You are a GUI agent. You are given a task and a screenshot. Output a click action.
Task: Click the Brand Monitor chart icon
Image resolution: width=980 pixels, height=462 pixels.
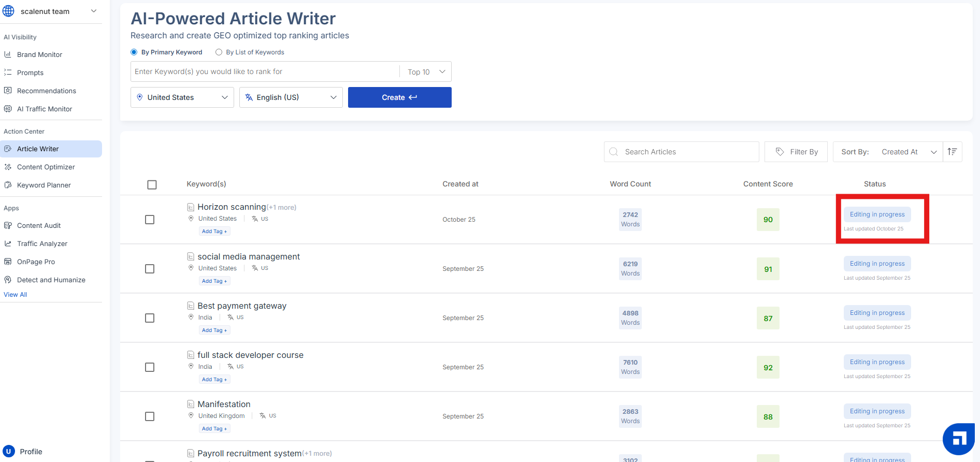[x=8, y=54]
